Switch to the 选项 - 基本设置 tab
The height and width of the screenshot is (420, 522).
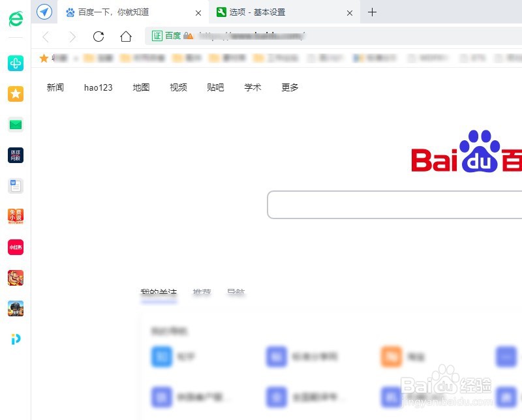[284, 12]
